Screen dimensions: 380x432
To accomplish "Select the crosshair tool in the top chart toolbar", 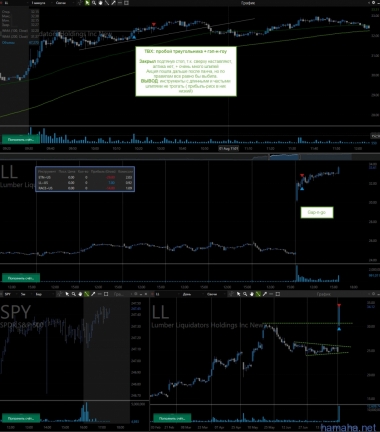I will pos(79,3).
